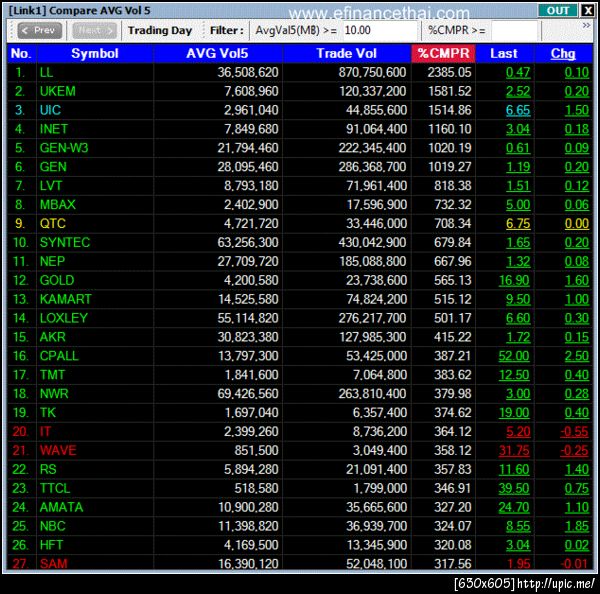Click LL last price 0.47
This screenshot has width=600, height=594.
point(518,72)
